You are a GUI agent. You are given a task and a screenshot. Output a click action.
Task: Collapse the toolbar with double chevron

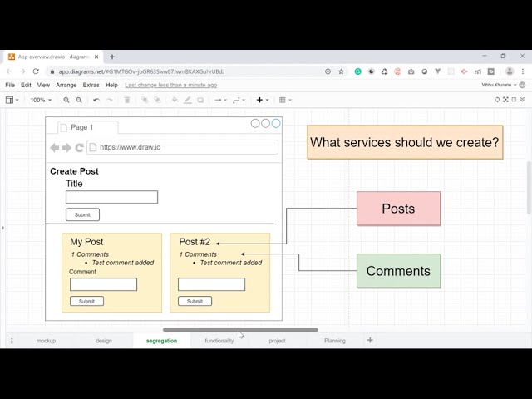point(523,100)
